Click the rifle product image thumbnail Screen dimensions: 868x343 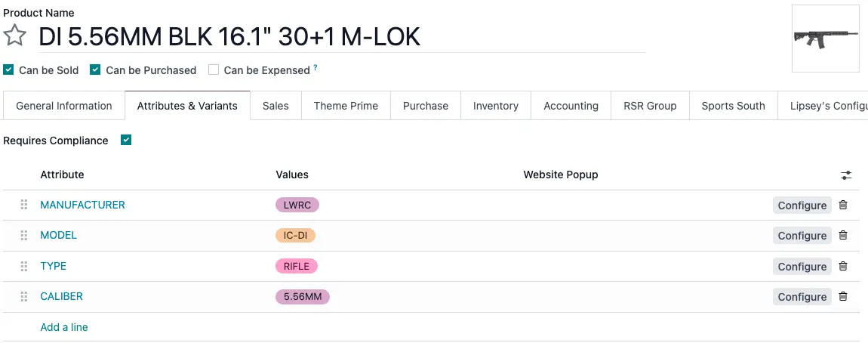(x=825, y=39)
